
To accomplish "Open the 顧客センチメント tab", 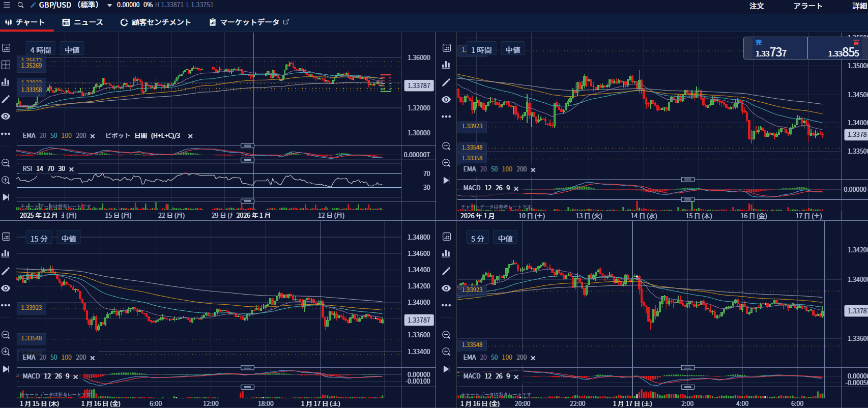I will click(155, 22).
